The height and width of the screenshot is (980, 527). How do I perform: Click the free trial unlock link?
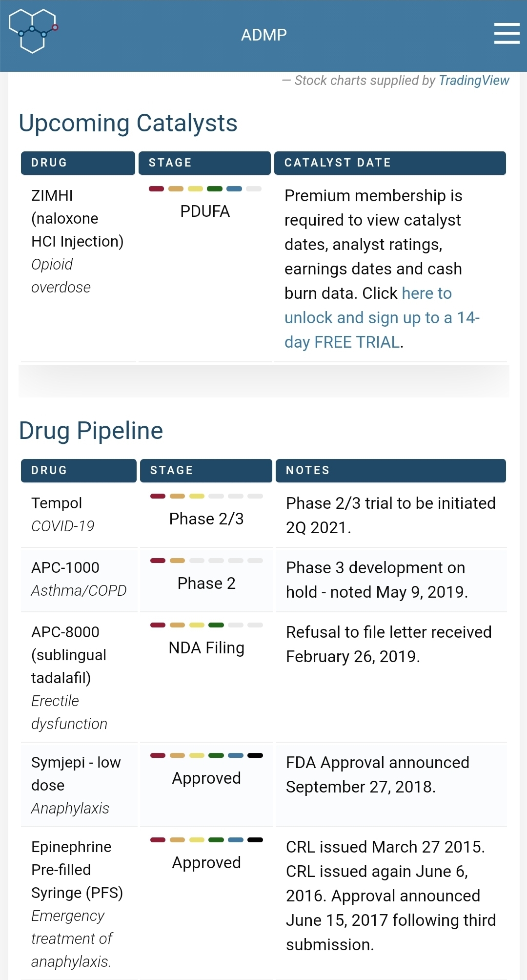coord(382,318)
